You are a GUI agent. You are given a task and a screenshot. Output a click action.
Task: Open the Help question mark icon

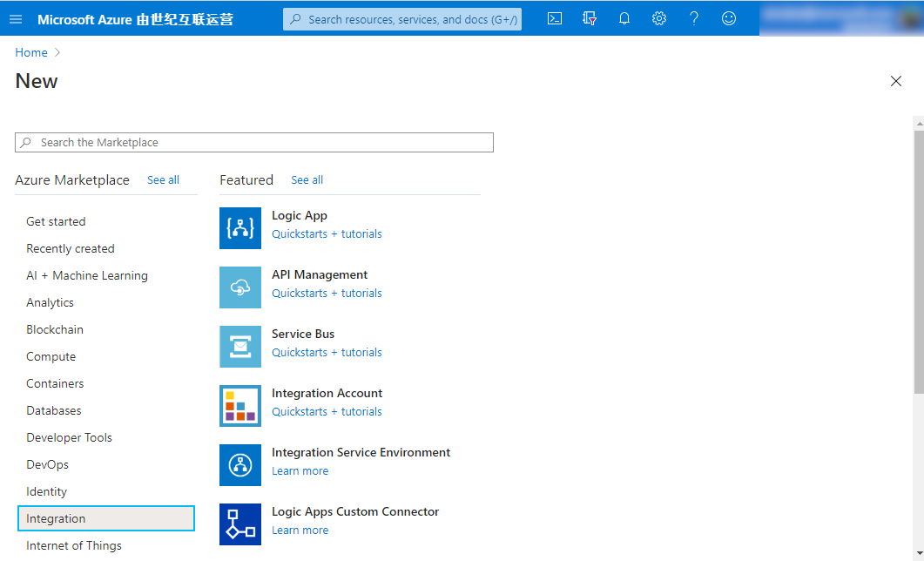(x=694, y=19)
